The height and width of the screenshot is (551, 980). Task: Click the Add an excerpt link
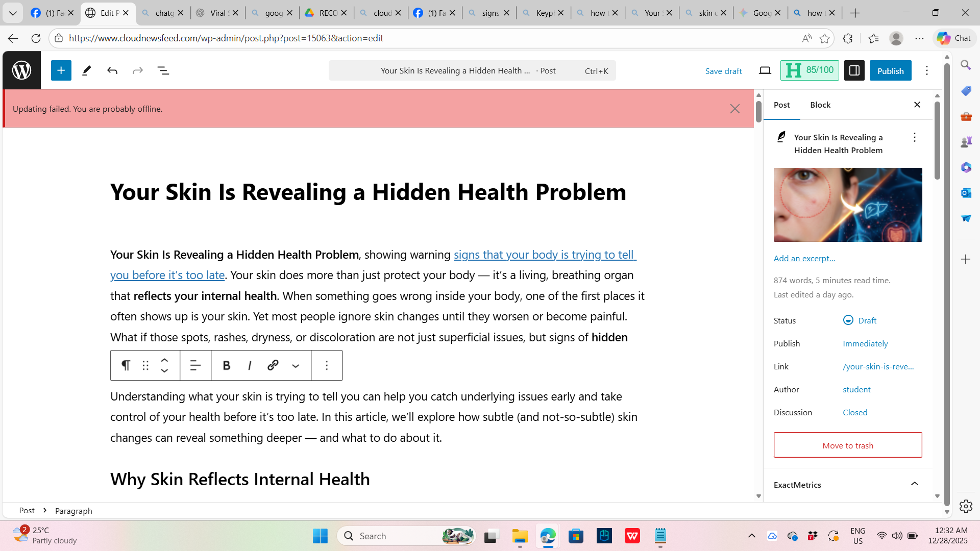[x=804, y=258]
